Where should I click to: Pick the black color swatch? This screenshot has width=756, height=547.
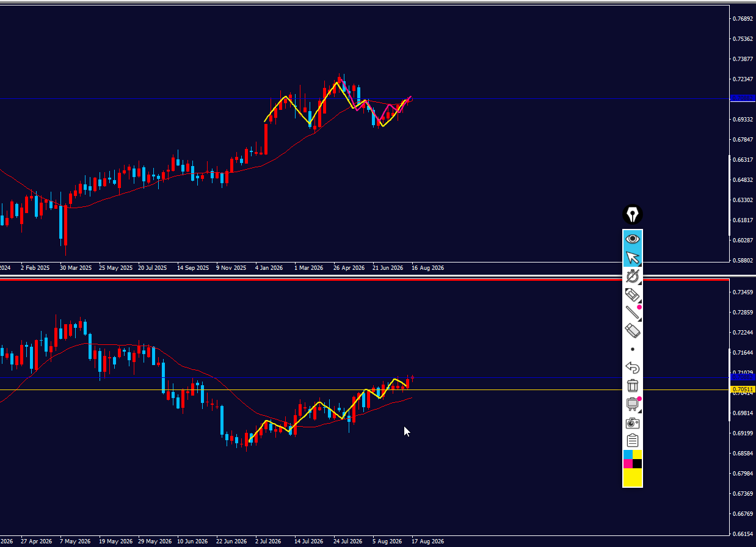point(638,464)
